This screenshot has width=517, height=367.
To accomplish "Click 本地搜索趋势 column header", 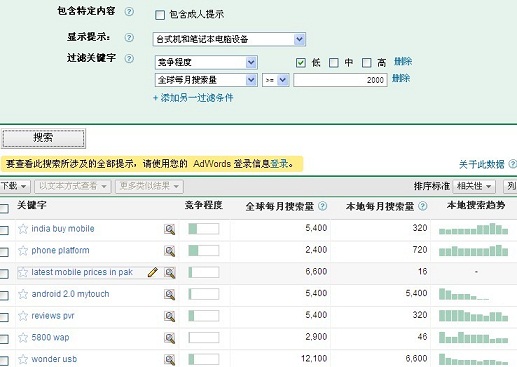I will 476,205.
